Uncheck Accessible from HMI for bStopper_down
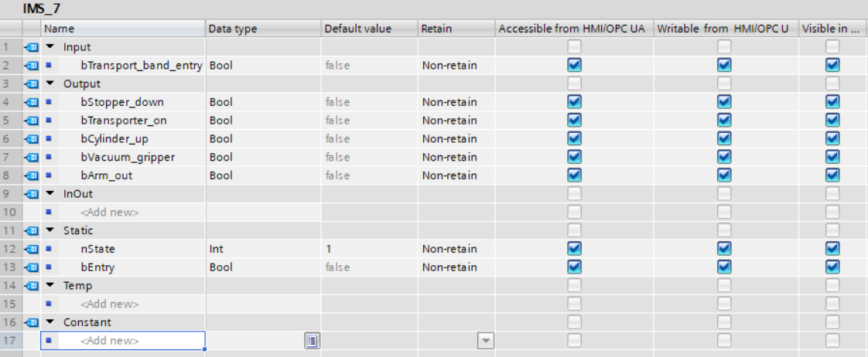The height and width of the screenshot is (357, 868). [x=574, y=102]
